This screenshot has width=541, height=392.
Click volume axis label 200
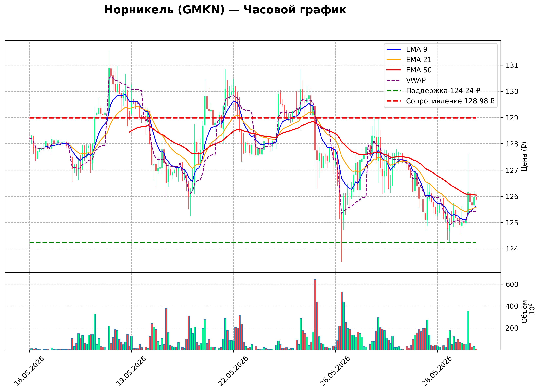pyautogui.click(x=512, y=328)
